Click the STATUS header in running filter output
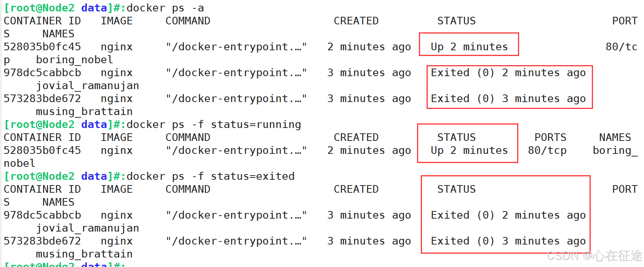644x267 pixels. [x=456, y=137]
